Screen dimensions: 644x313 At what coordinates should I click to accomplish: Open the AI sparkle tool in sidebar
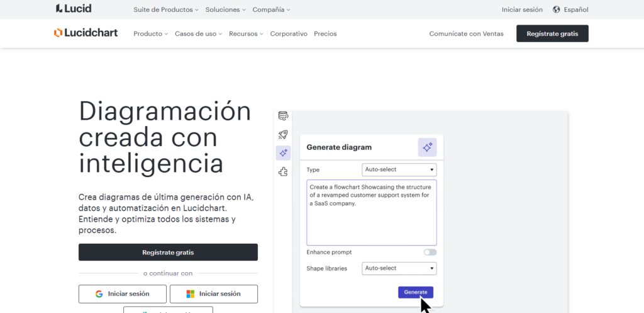[x=283, y=152]
